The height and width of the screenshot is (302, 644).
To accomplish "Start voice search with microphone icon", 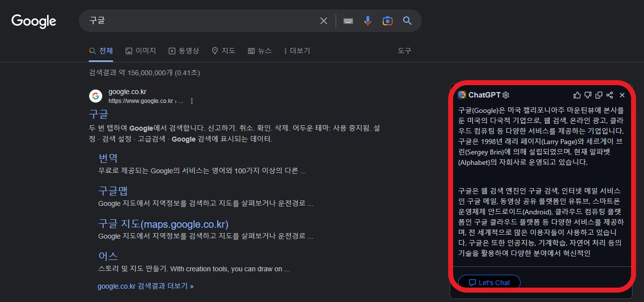I will click(367, 21).
